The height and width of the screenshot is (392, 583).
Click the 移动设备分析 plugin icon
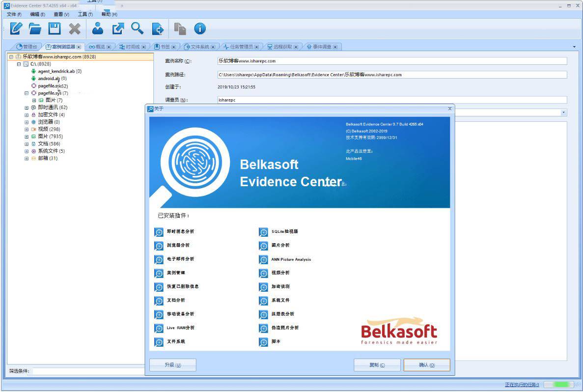(159, 315)
